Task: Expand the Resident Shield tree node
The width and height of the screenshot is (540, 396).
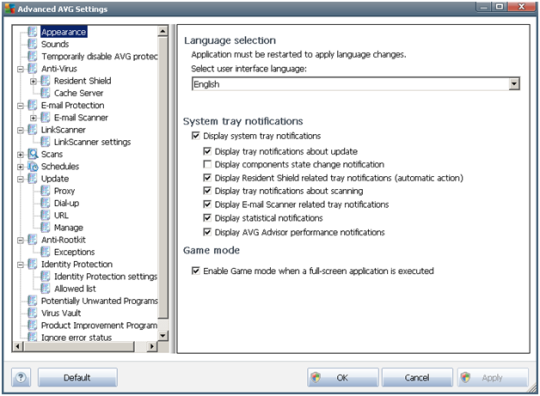Action: [x=33, y=81]
